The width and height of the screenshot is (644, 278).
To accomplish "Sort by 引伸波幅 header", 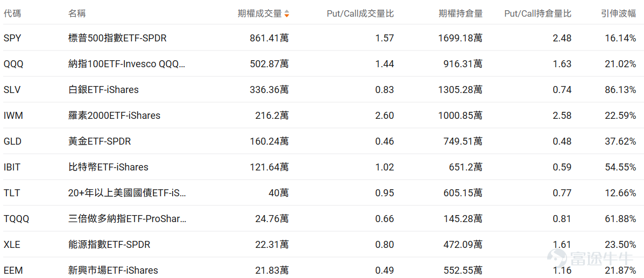I will [618, 13].
